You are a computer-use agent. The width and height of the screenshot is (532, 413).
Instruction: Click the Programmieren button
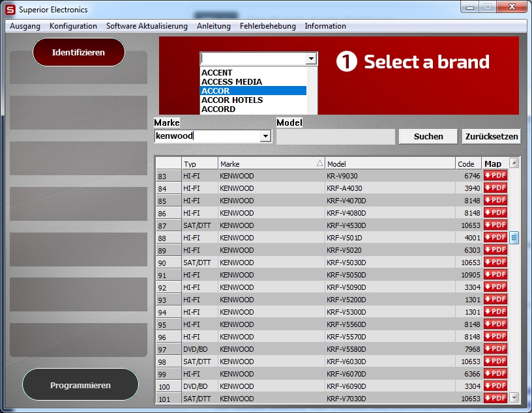pyautogui.click(x=80, y=385)
